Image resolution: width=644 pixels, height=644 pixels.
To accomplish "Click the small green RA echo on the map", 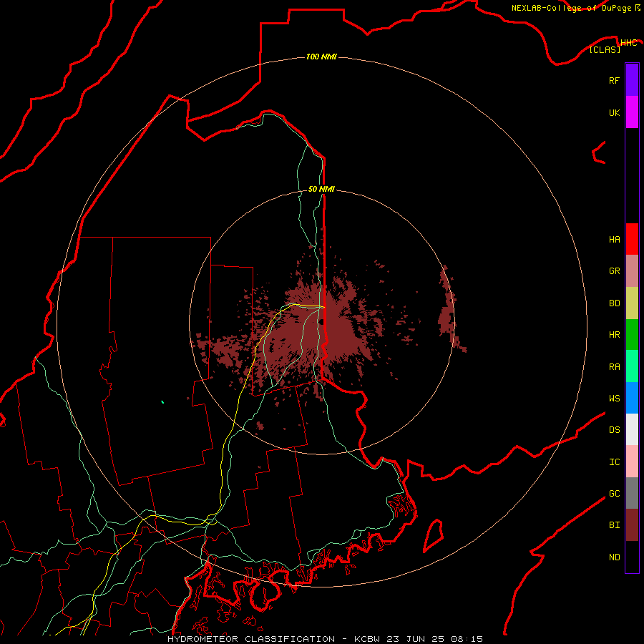I will tap(162, 401).
